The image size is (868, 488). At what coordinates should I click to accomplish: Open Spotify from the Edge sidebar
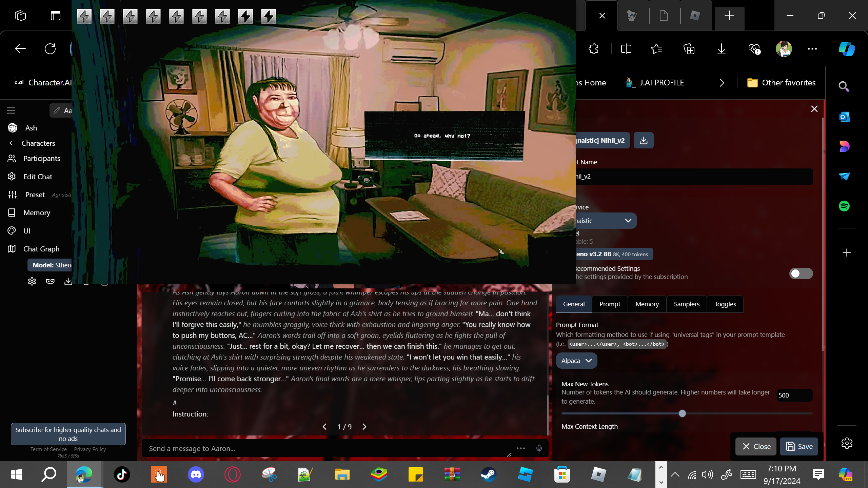(x=844, y=206)
